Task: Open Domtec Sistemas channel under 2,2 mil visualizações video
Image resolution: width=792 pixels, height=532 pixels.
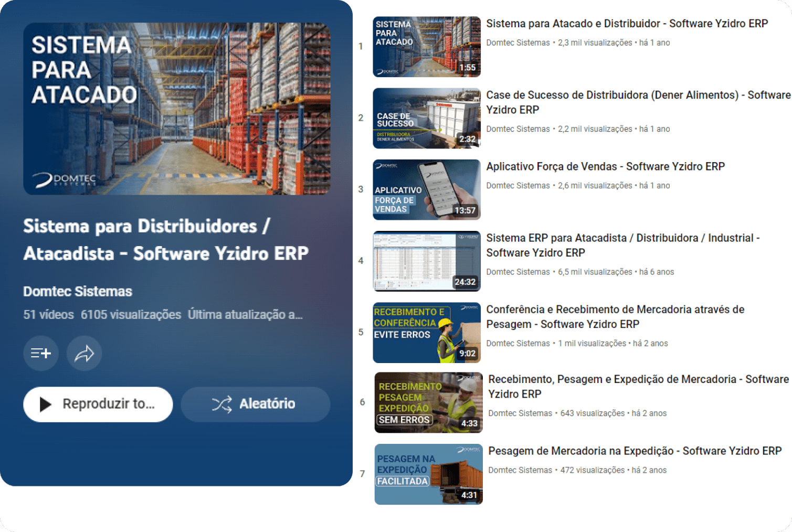Action: click(x=518, y=129)
